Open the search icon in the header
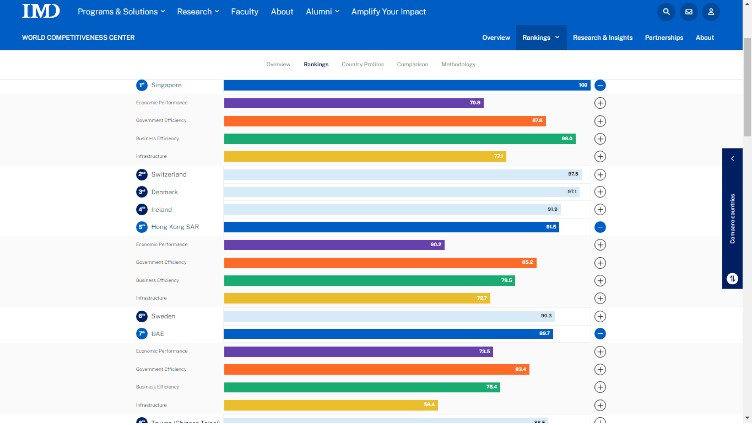 coord(666,12)
